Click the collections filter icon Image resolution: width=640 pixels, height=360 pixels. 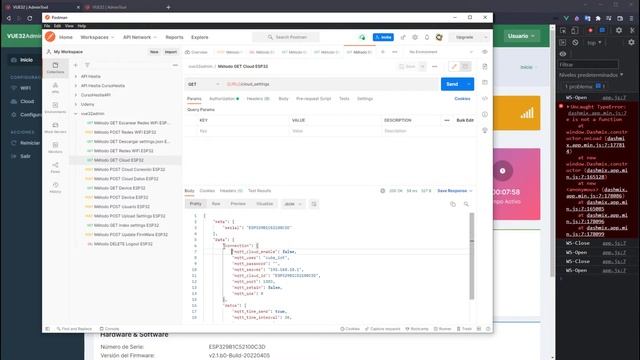tap(87, 65)
